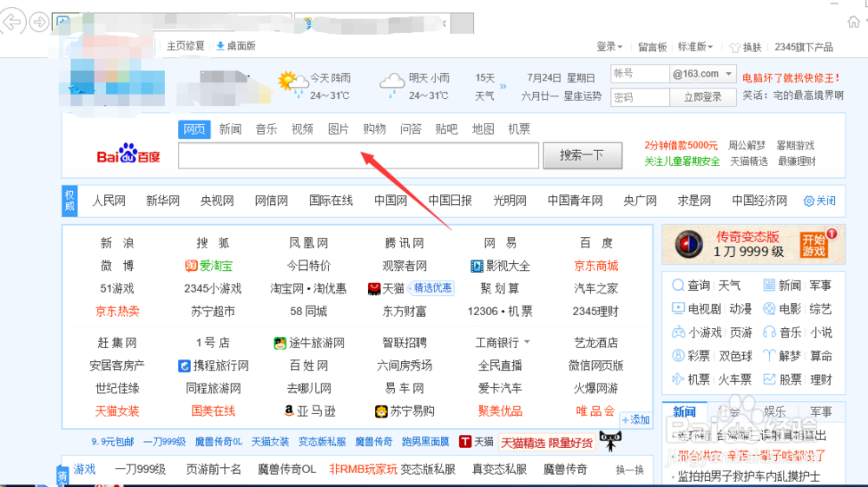Click the 股票 chart icon
Screen dimensions: 868x487
coord(769,379)
